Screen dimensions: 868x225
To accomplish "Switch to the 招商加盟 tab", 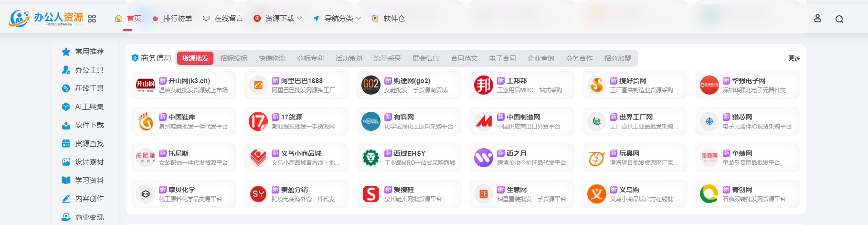I will [x=618, y=58].
